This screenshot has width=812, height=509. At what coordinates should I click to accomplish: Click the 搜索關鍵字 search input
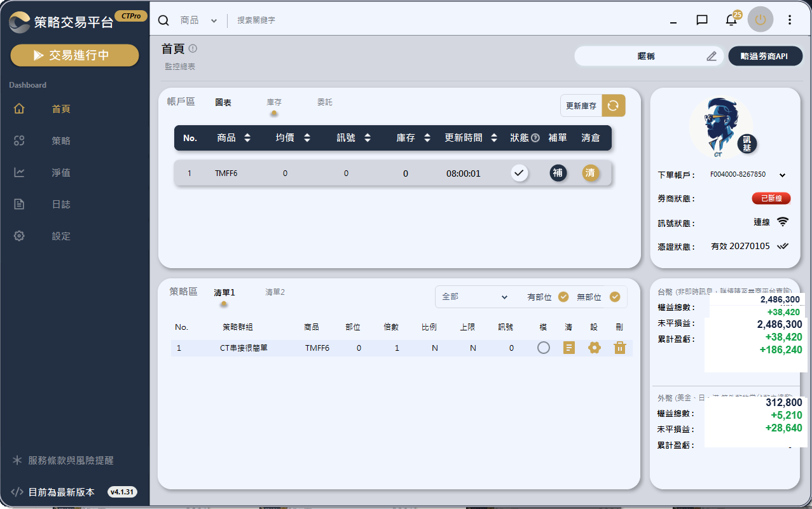point(256,20)
